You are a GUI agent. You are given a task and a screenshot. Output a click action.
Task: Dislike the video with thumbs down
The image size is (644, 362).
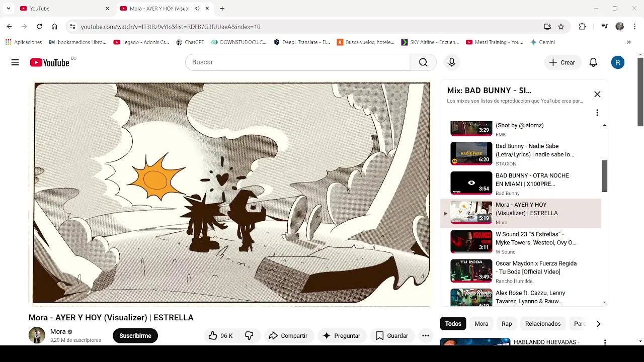pyautogui.click(x=249, y=335)
